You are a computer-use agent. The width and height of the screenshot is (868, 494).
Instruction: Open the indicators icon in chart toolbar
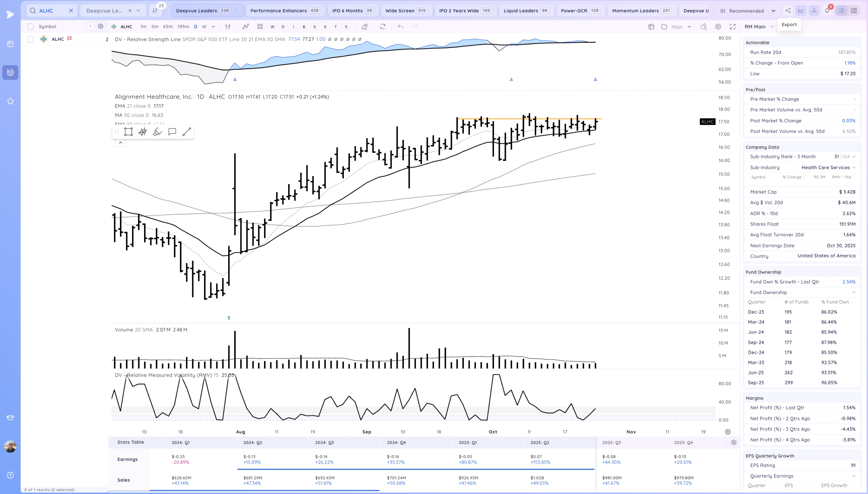coord(245,26)
